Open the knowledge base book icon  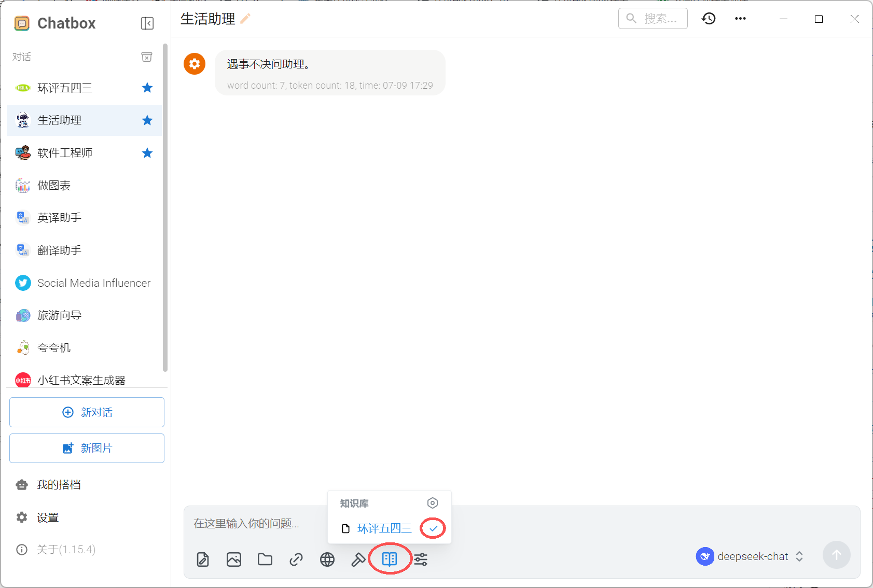tap(390, 559)
